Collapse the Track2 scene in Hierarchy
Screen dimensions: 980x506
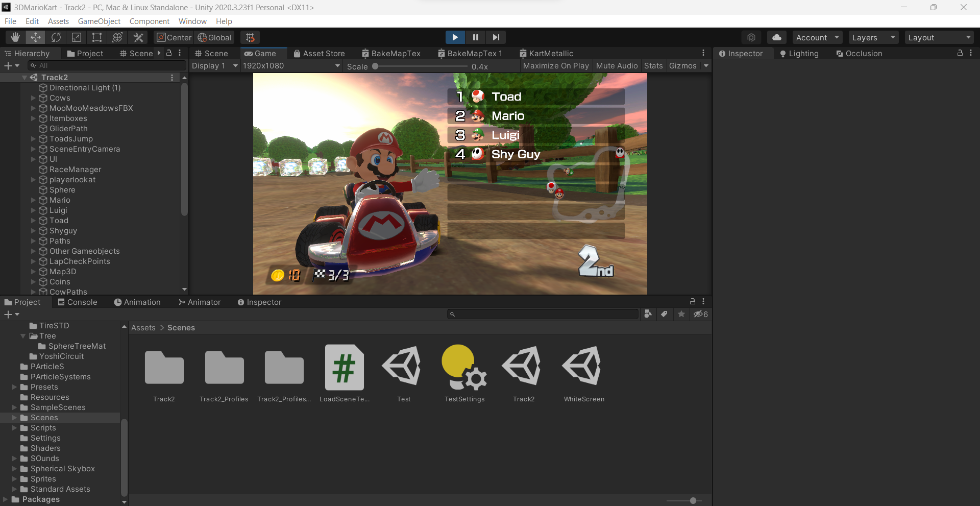pyautogui.click(x=24, y=78)
